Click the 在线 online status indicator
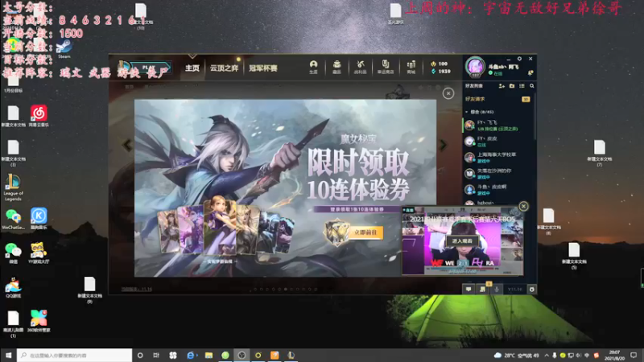The width and height of the screenshot is (644, 362). point(495,73)
